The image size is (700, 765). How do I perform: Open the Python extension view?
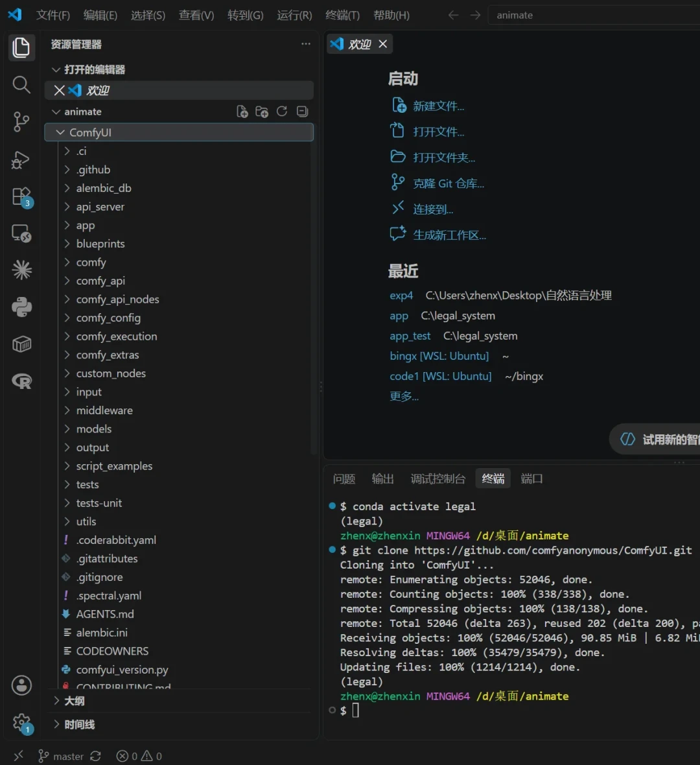coord(21,307)
